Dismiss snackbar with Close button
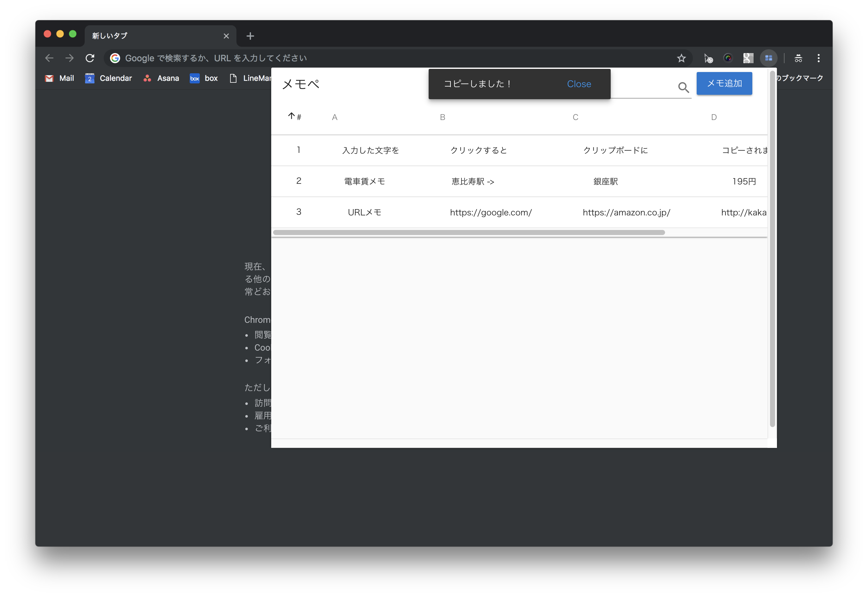Viewport: 868px width, 597px height. [x=579, y=84]
